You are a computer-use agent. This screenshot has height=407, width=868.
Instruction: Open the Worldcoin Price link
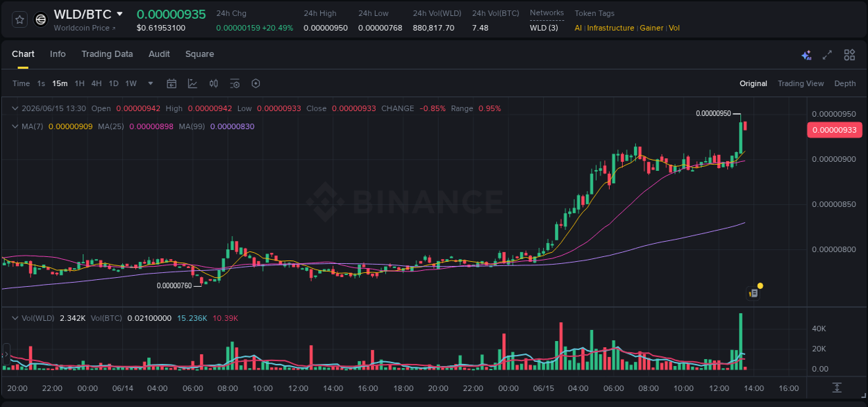click(x=85, y=28)
